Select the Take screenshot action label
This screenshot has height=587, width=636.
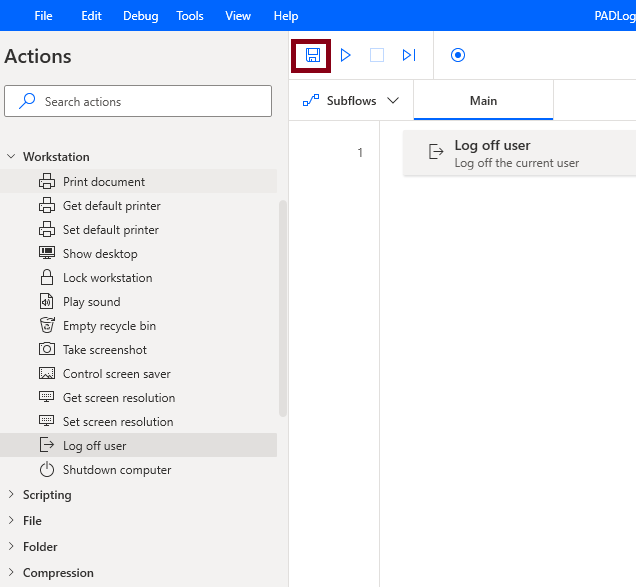tap(105, 350)
